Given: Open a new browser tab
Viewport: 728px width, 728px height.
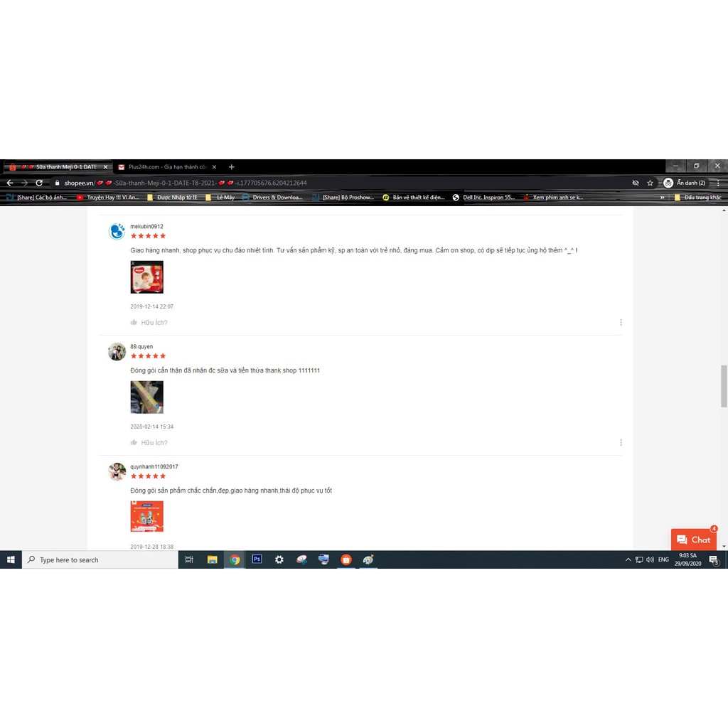Looking at the screenshot, I should click(x=231, y=166).
